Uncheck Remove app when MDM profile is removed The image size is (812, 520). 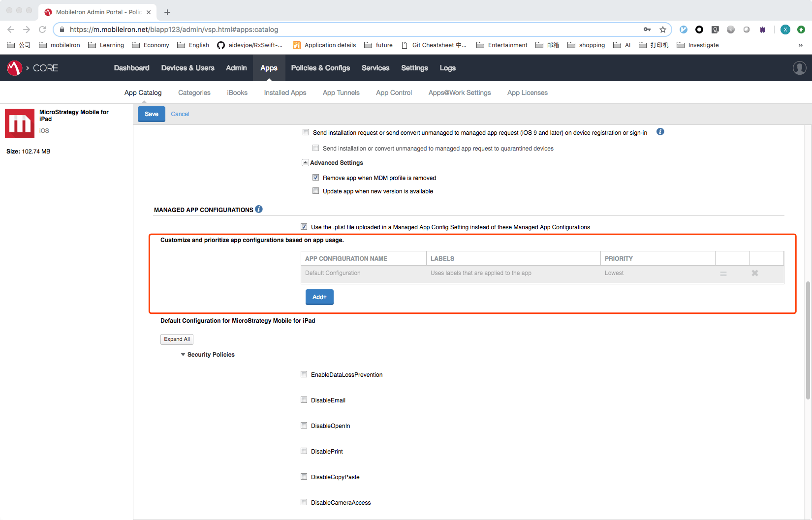coord(316,178)
